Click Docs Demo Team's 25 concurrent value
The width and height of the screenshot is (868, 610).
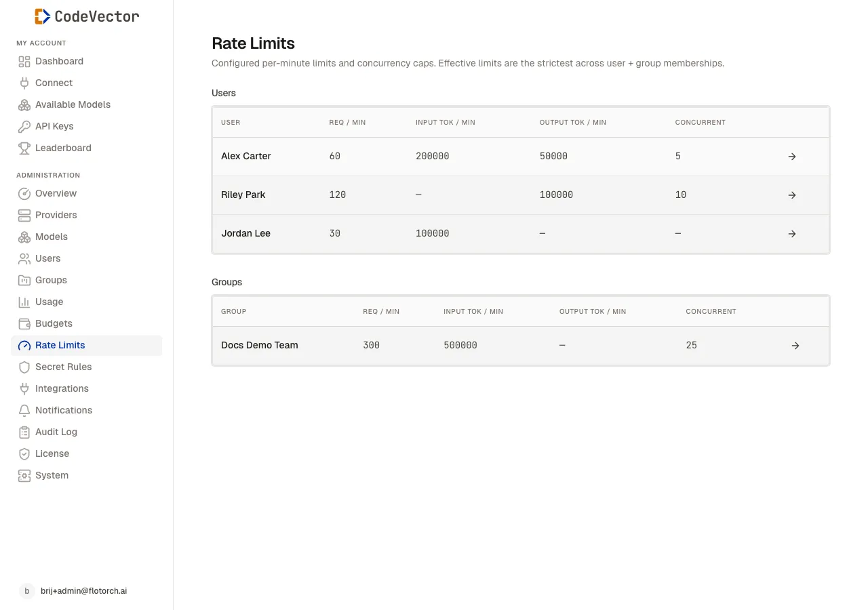tap(692, 345)
